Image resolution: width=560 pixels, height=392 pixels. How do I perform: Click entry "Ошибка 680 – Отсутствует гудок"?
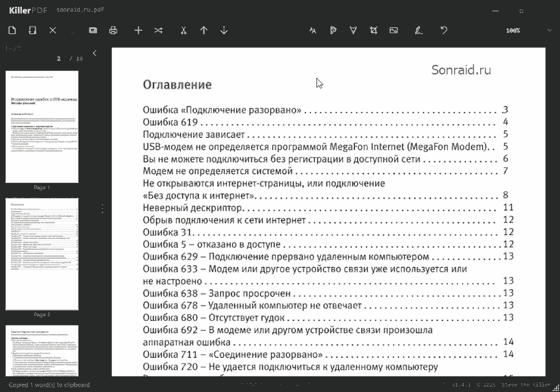point(214,318)
